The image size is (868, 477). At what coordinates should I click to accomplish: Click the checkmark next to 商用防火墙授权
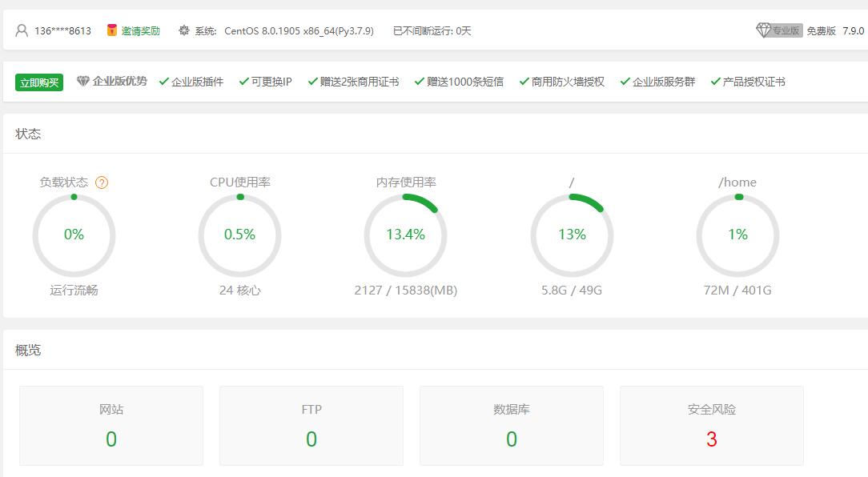(524, 82)
